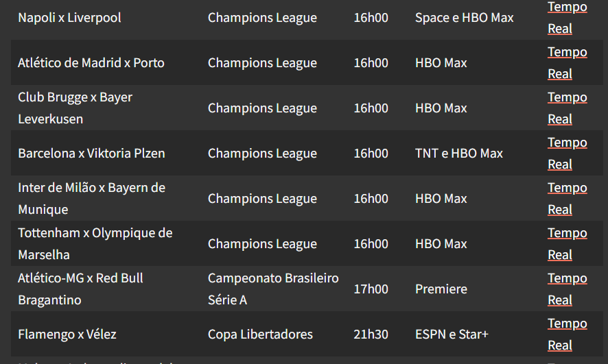Click the Space e HBO Max channel text
Image resolution: width=608 pixels, height=364 pixels.
(x=464, y=18)
